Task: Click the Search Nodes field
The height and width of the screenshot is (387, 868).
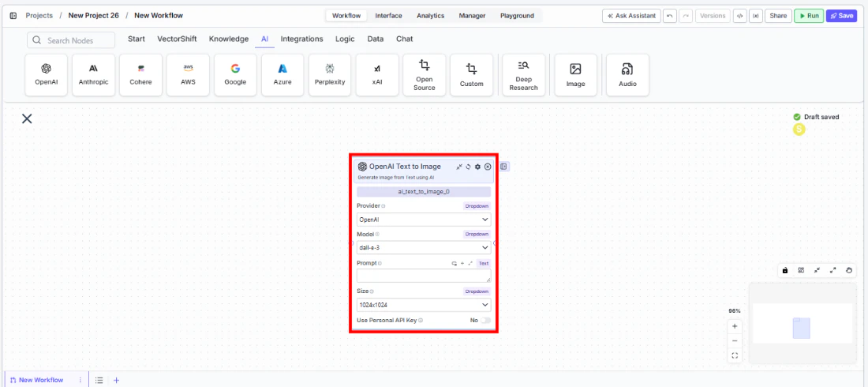Action: pos(71,40)
